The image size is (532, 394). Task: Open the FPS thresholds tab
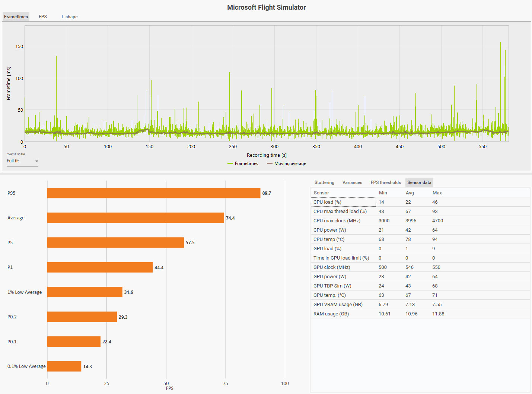point(386,182)
